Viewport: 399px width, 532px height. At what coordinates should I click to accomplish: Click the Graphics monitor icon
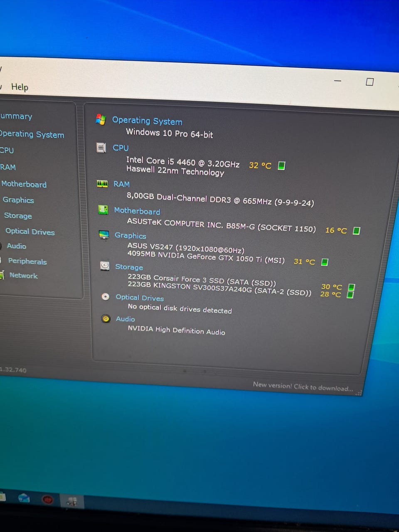(104, 235)
